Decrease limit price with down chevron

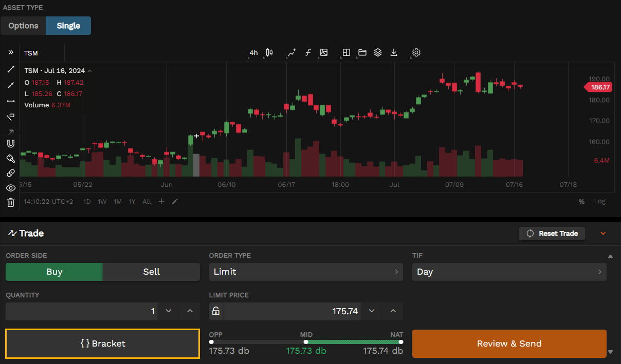(x=372, y=311)
